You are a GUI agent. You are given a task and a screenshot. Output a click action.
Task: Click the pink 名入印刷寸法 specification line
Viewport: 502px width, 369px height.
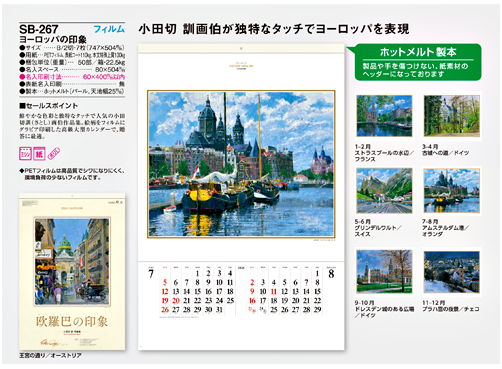click(x=72, y=77)
